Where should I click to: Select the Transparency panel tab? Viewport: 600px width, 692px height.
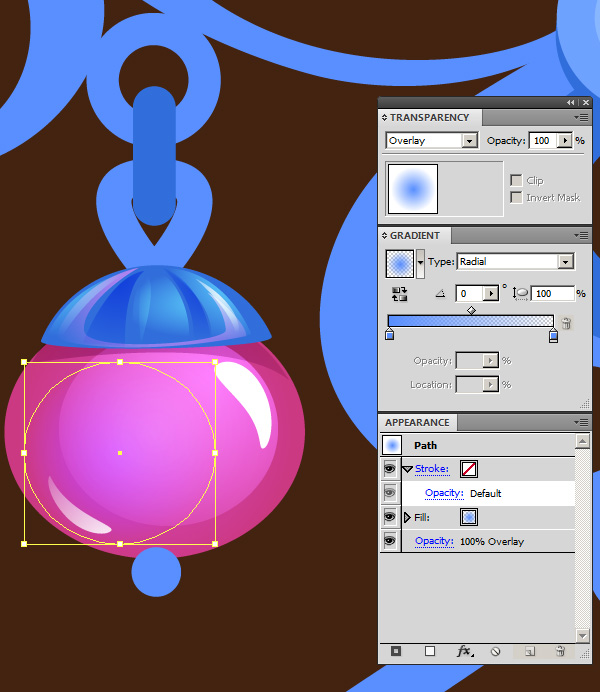tap(429, 117)
